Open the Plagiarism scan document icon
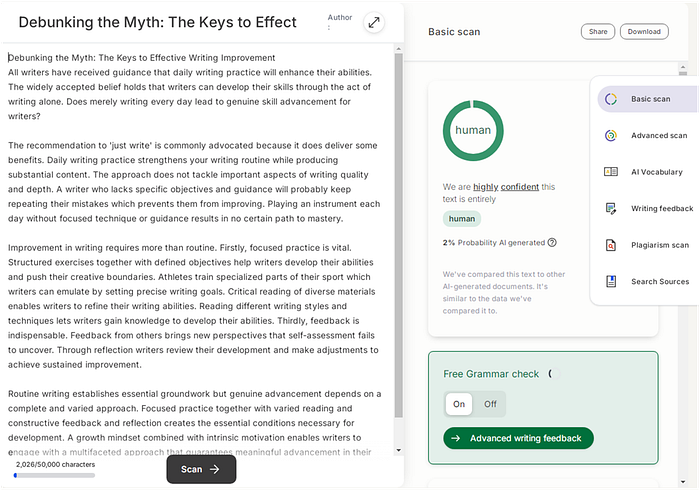 (611, 245)
